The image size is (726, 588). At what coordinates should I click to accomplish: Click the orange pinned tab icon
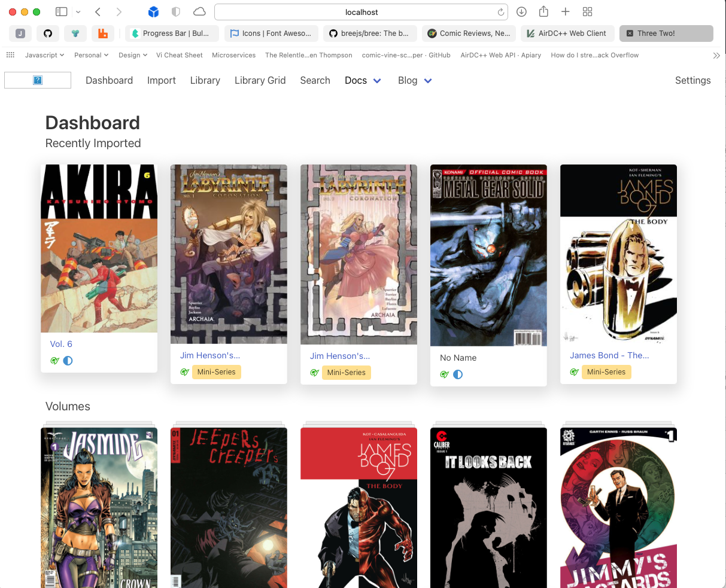point(103,33)
